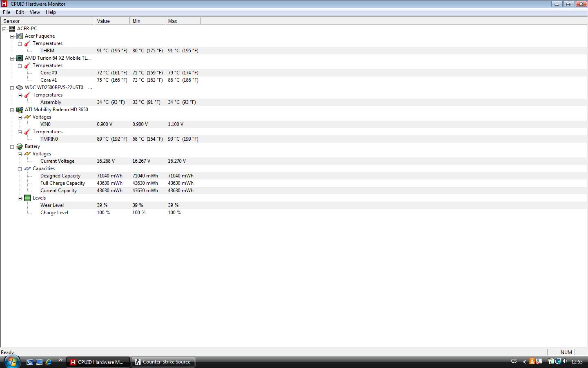Click the 12:53 taskbar clock
588x368 pixels.
577,361
